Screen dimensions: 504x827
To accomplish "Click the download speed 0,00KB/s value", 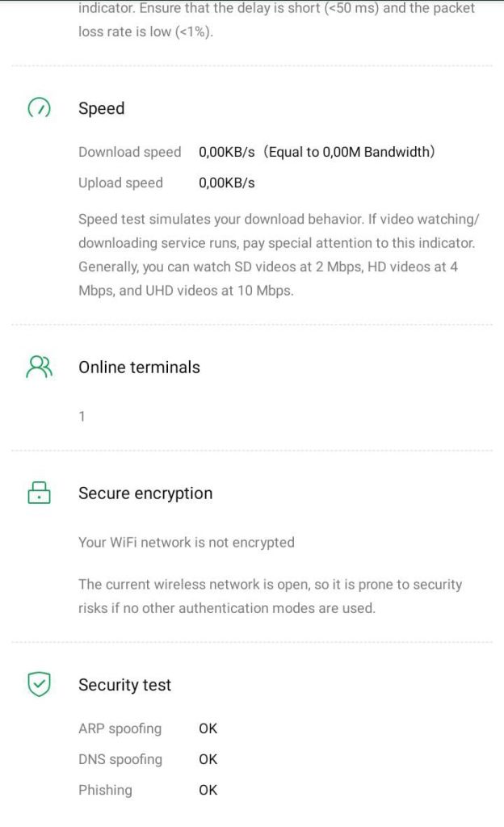I will [x=227, y=152].
